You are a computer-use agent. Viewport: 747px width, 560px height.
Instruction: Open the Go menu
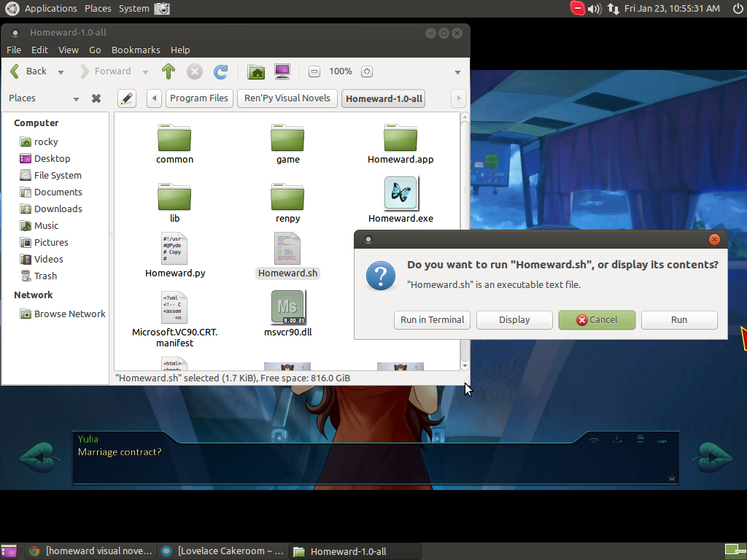(95, 50)
